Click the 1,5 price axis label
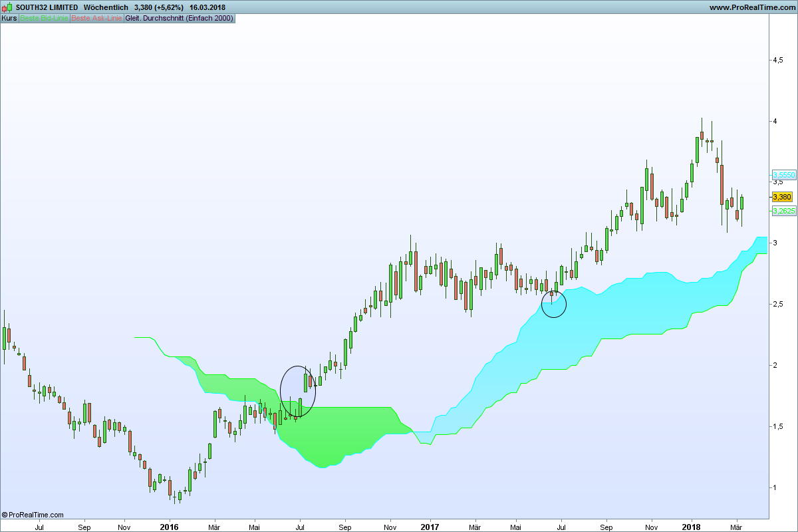798x532 pixels. click(x=777, y=426)
